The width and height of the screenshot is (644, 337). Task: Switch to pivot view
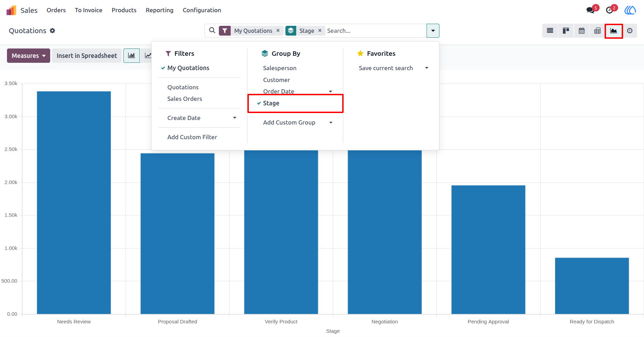597,31
